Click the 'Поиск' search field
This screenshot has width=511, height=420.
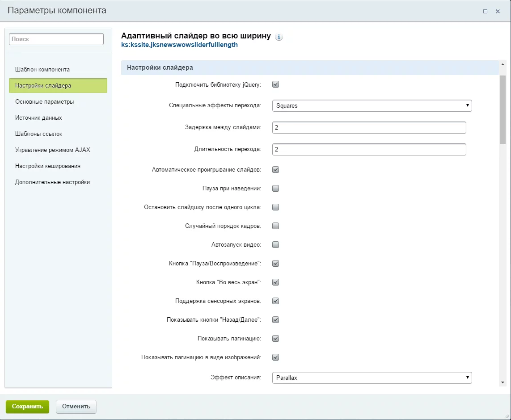56,39
